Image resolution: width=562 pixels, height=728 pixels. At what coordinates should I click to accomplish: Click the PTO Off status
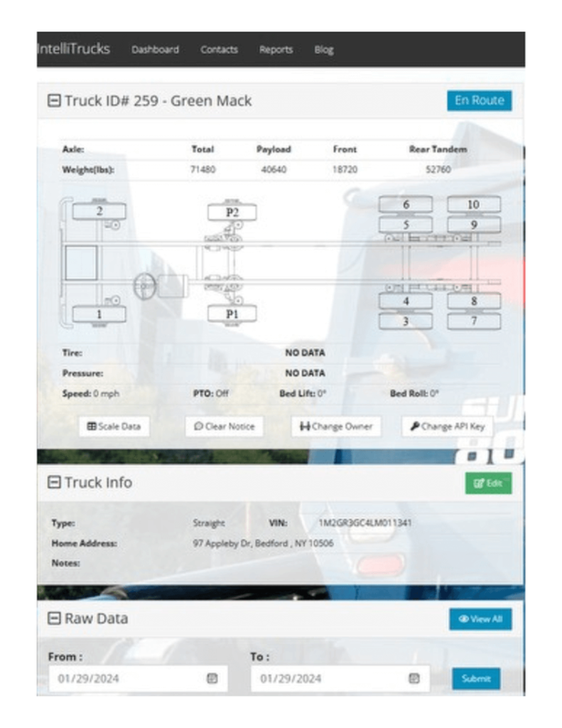pos(211,394)
